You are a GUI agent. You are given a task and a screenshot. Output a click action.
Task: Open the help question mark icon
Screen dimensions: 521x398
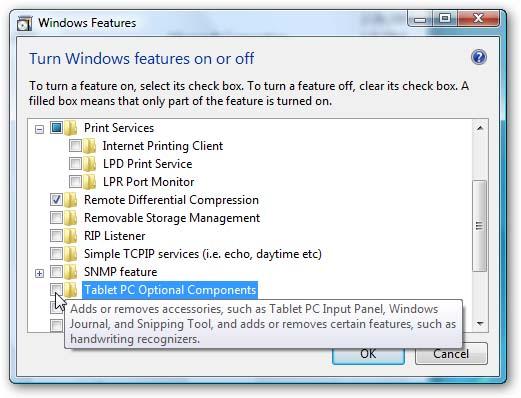pyautogui.click(x=479, y=57)
